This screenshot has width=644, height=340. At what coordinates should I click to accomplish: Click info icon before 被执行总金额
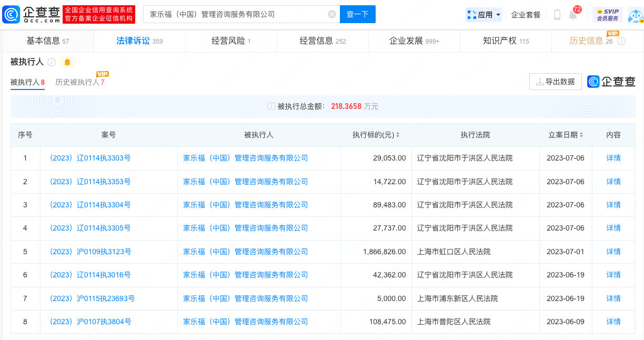point(271,106)
